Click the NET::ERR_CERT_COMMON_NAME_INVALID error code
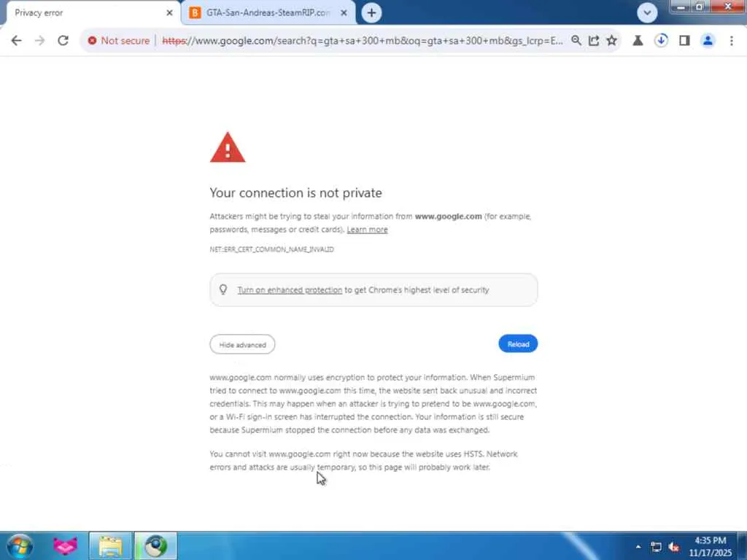747x560 pixels. (x=271, y=249)
